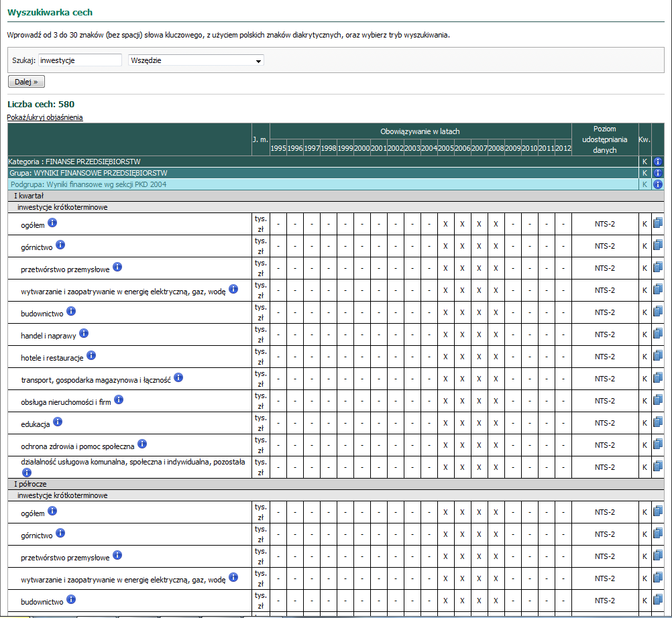Open info for budownictwo under I półrocze
Image resolution: width=672 pixels, height=618 pixels.
[x=71, y=600]
